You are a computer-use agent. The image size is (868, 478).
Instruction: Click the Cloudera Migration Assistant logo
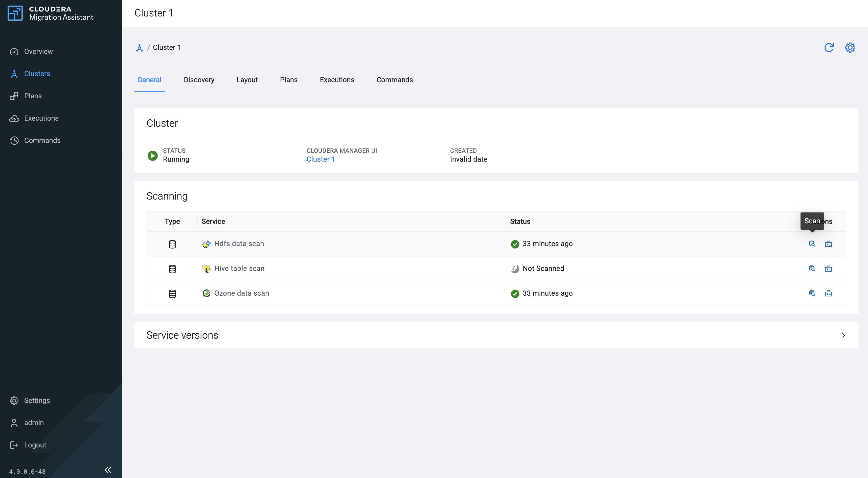(x=51, y=13)
